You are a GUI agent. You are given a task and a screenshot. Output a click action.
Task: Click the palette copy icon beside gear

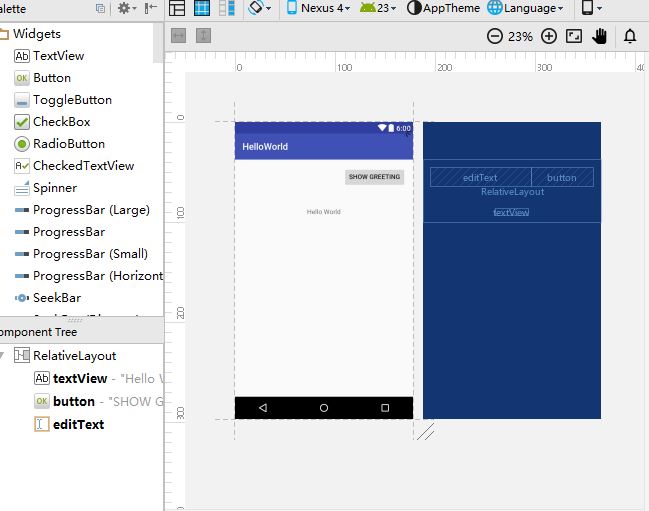100,8
